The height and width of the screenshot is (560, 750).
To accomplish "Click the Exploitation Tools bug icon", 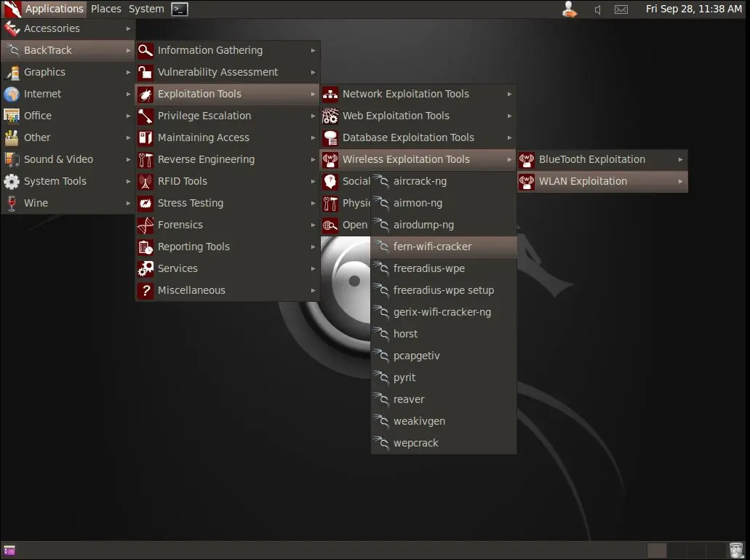I will click(x=145, y=95).
